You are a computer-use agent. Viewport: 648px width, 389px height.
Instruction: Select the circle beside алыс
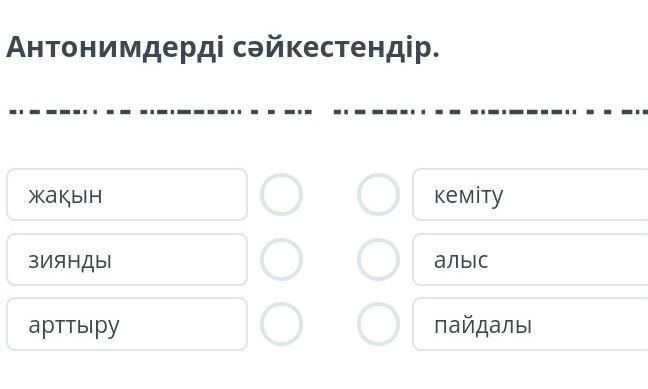378,260
